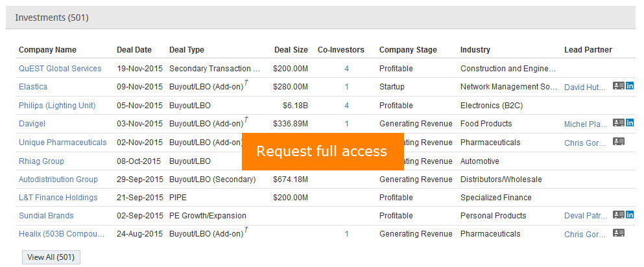Screen dimensions: 644x267
Task: Open Sundial Brands company link
Action: click(x=46, y=215)
